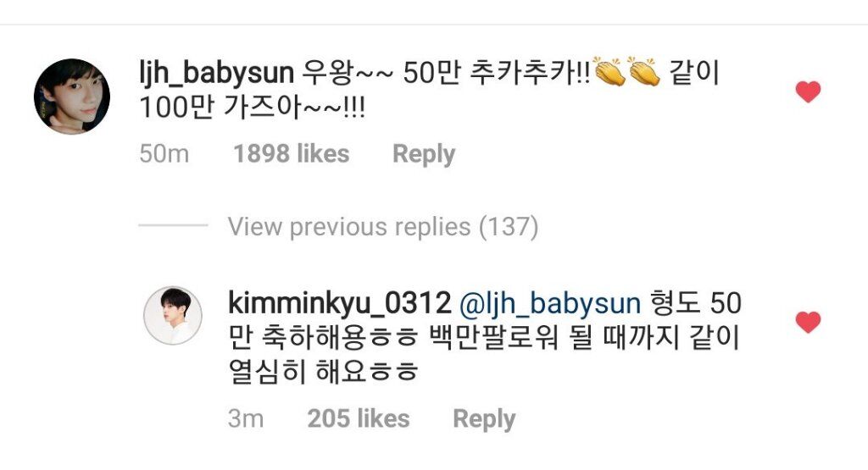Follow the @ljh_babysun mention in the reply
This screenshot has height=470, width=868.
[549, 304]
